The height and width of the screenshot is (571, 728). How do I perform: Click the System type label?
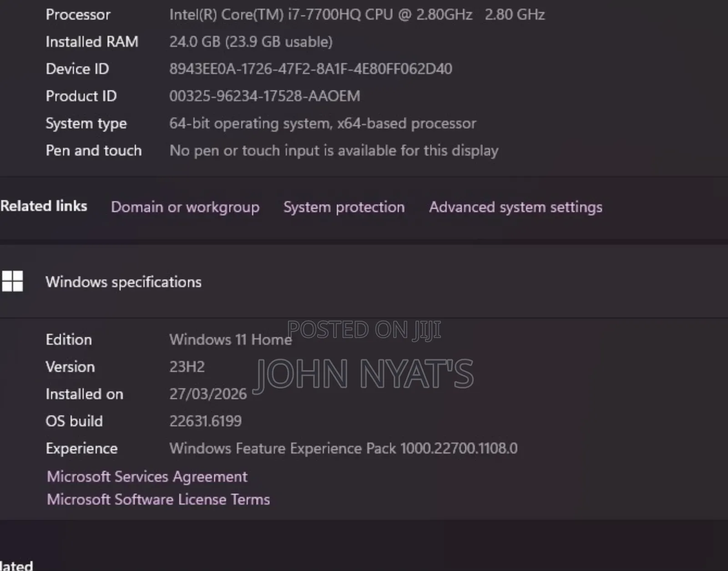[86, 123]
